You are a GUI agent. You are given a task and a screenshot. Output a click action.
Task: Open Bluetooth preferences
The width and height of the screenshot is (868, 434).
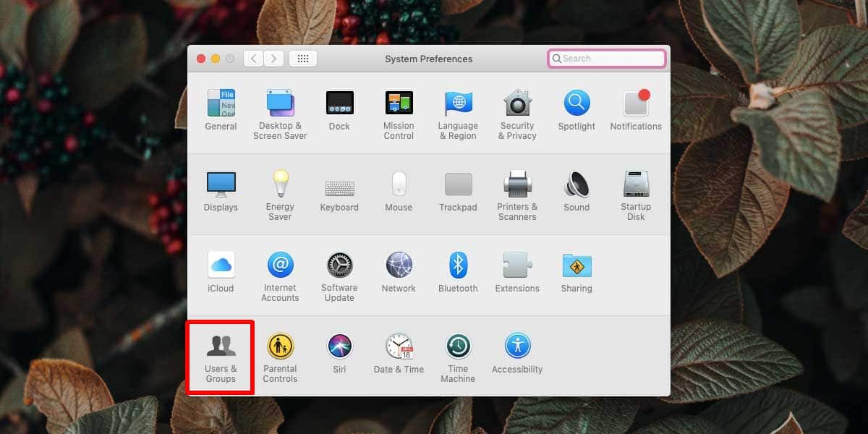pyautogui.click(x=458, y=265)
